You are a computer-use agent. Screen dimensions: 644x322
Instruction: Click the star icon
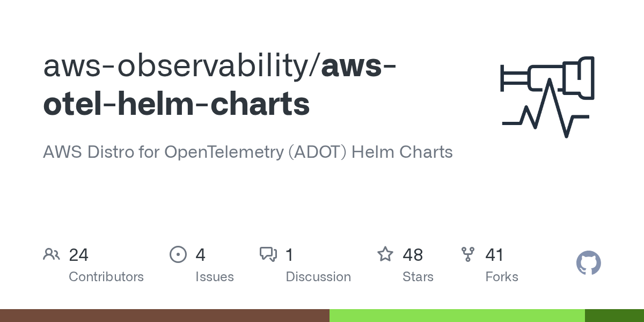385,254
